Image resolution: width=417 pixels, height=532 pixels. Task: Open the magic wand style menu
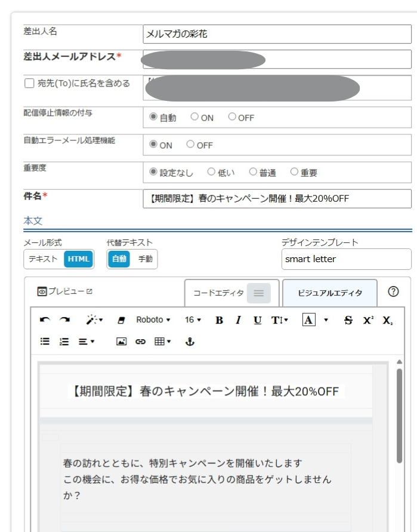[94, 320]
